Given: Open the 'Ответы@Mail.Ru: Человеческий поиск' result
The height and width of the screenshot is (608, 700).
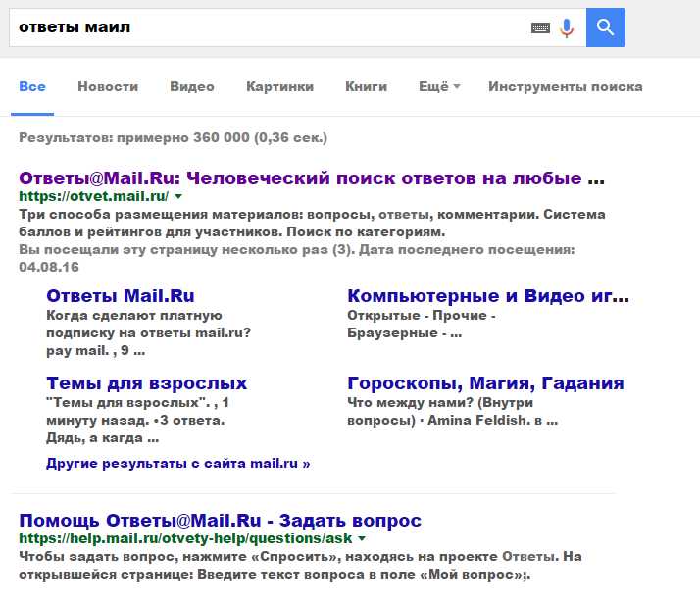Looking at the screenshot, I should coord(312,178).
